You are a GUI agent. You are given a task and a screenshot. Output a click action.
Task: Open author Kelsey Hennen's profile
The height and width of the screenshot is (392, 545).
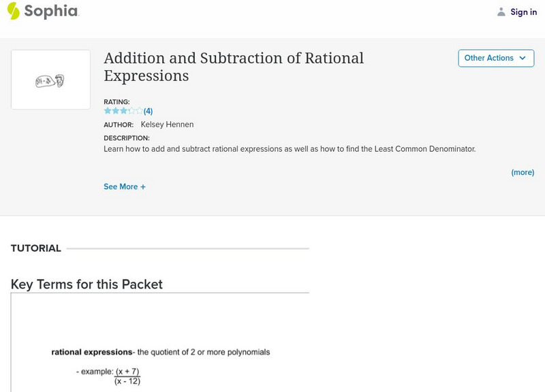pyautogui.click(x=167, y=125)
